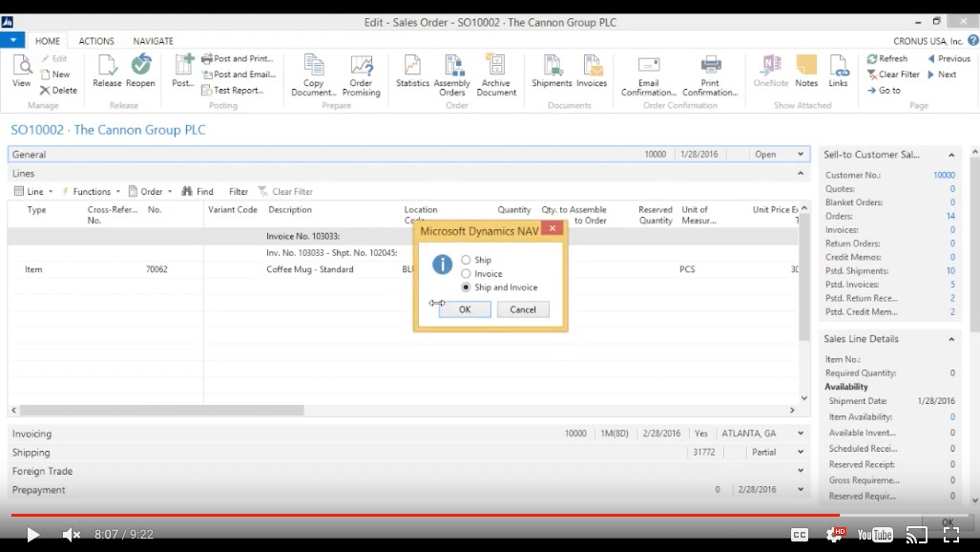Expand the Shipping FastTab
This screenshot has width=980, height=552.
tap(801, 452)
